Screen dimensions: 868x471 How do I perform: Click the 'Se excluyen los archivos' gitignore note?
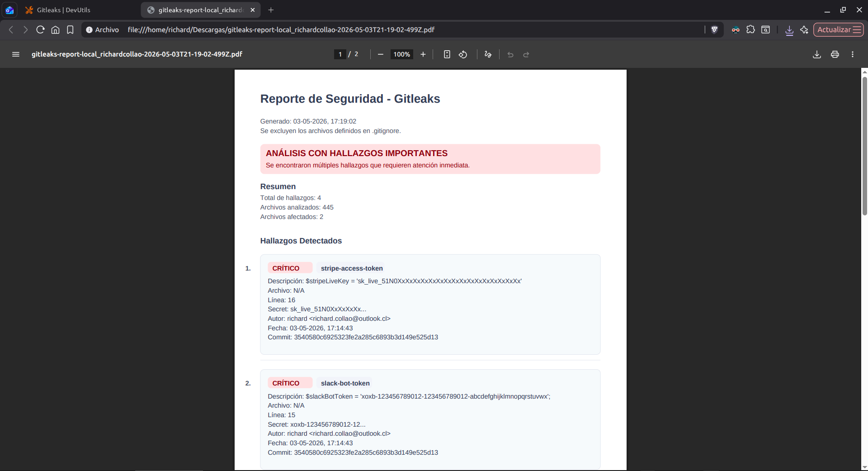pos(330,131)
